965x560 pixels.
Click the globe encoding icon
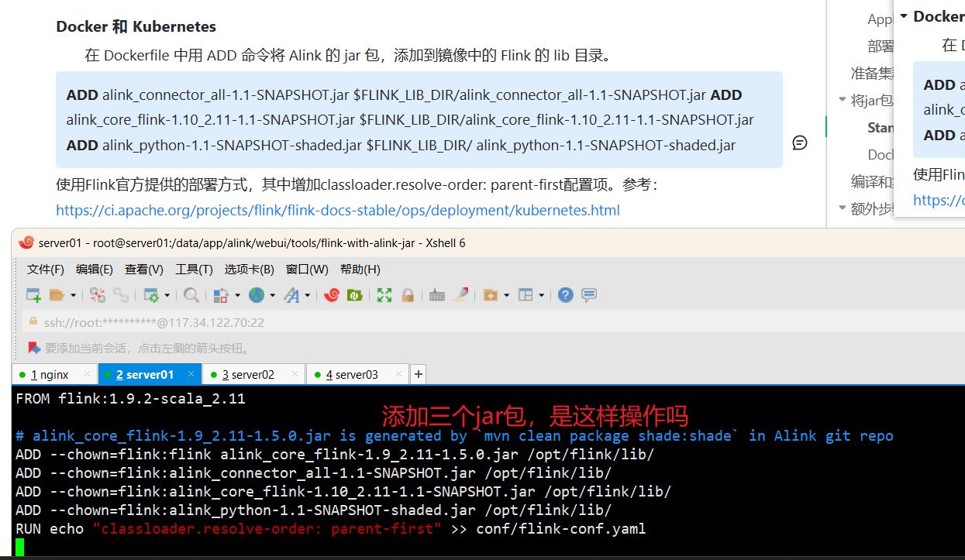pos(257,295)
